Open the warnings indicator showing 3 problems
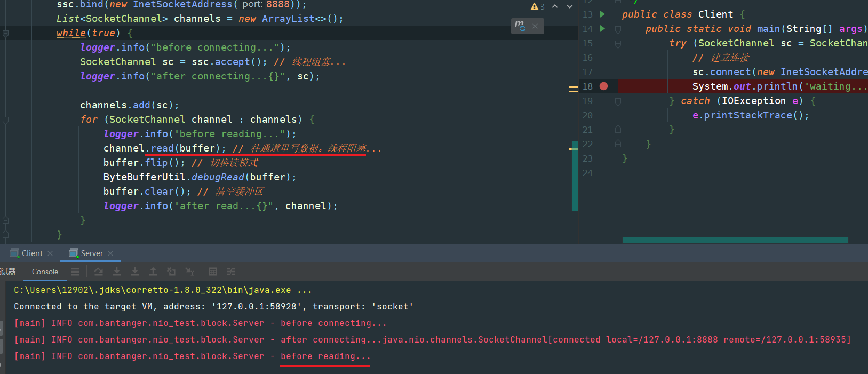This screenshot has width=868, height=374. point(537,6)
